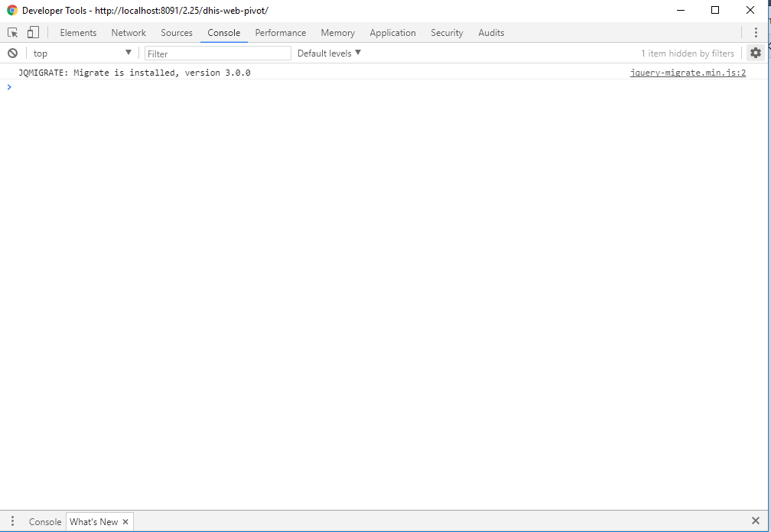Close the bottom drawer panel
The width and height of the screenshot is (771, 532).
coord(756,521)
